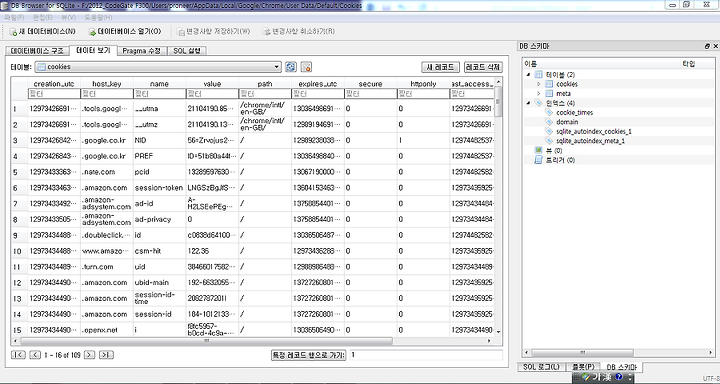Click the float/undock icon of DB 스키마 panel
Screen dimensions: 720x384
pyautogui.click(x=707, y=46)
